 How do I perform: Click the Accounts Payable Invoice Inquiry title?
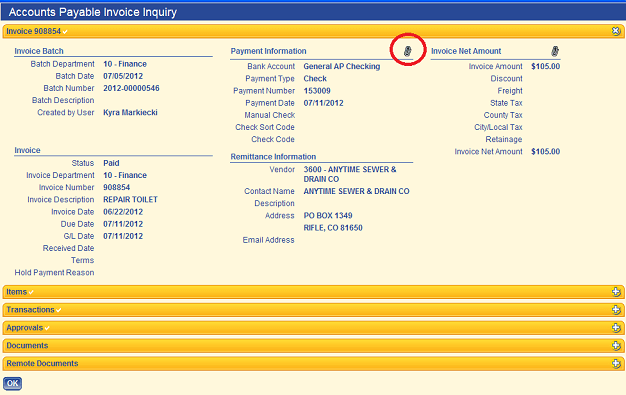(x=93, y=12)
